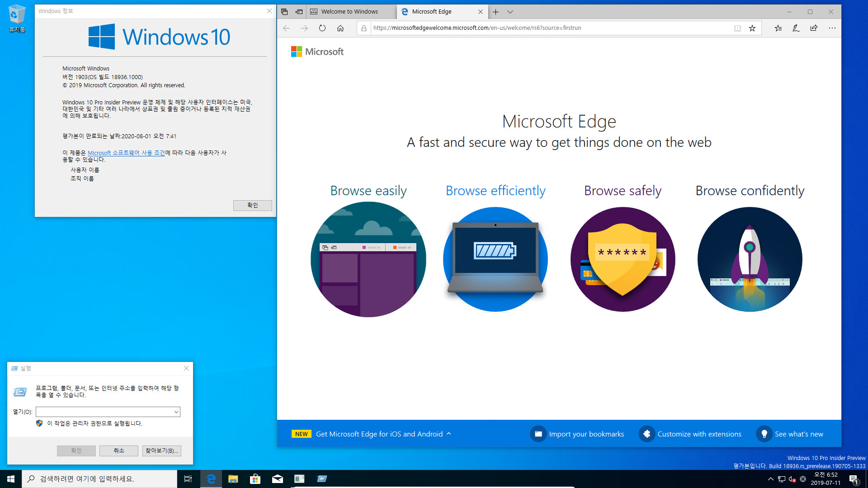868x488 pixels.
Task: Open the Action Center notifications icon
Action: coord(854,479)
